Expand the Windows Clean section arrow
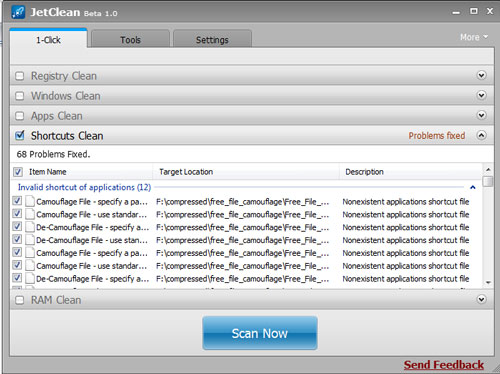The image size is (500, 374). 481,95
